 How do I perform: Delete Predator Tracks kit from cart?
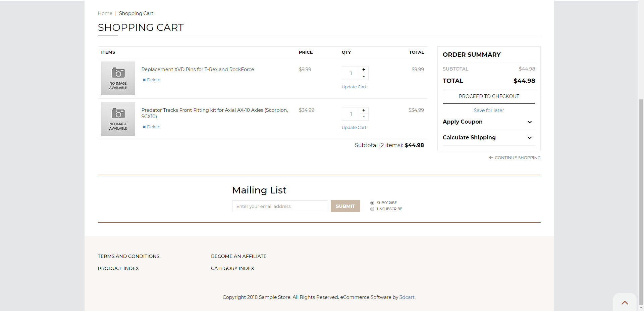pyautogui.click(x=151, y=127)
